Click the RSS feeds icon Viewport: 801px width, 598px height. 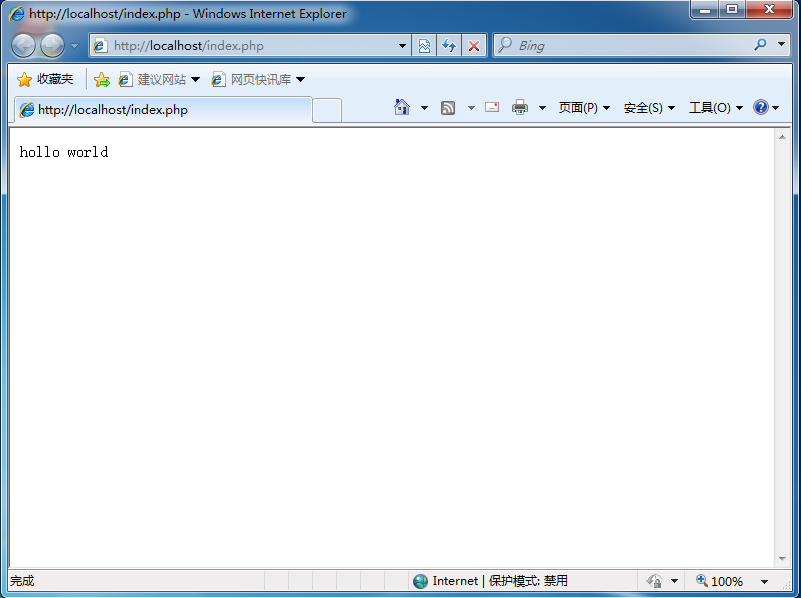(447, 107)
